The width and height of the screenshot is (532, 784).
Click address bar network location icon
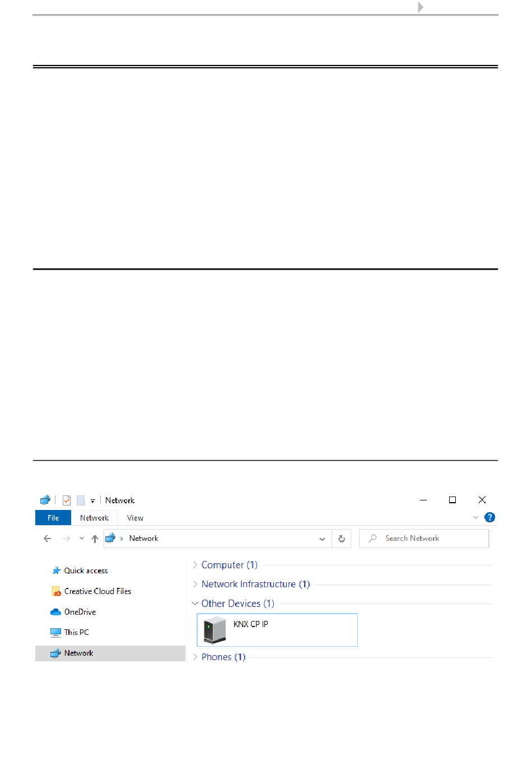pos(110,538)
